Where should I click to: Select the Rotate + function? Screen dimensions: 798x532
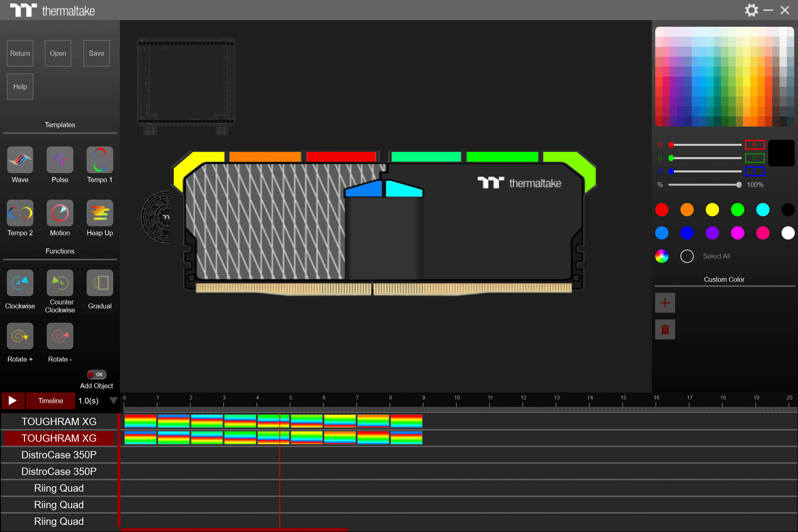(20, 336)
